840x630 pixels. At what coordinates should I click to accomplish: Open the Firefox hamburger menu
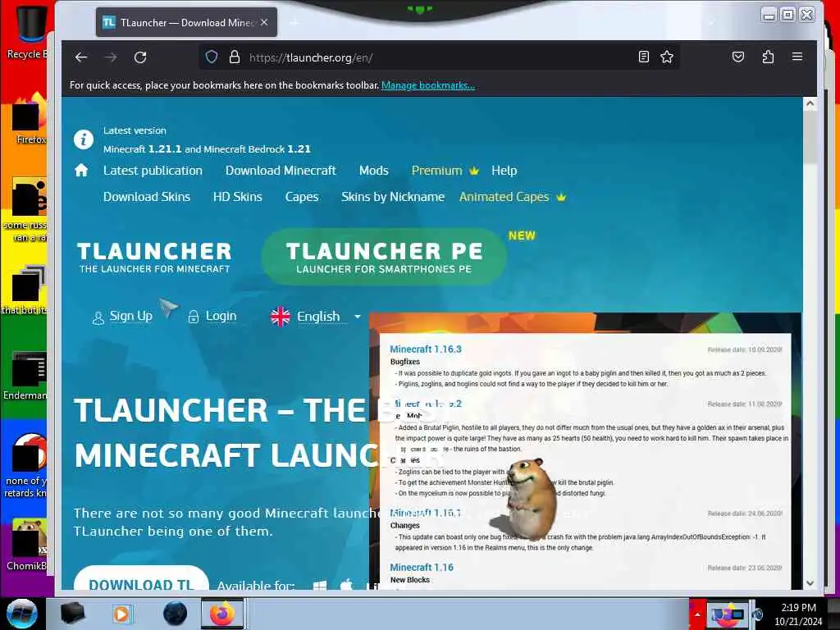797,57
